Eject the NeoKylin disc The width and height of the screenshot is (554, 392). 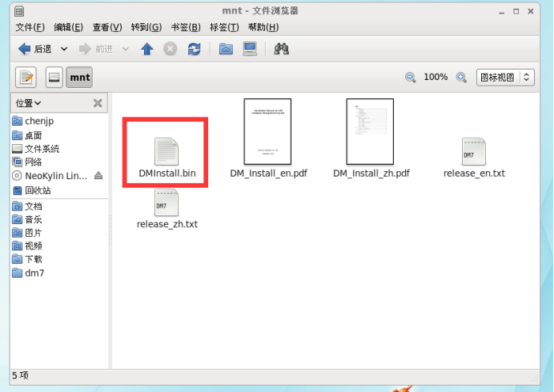pos(98,175)
